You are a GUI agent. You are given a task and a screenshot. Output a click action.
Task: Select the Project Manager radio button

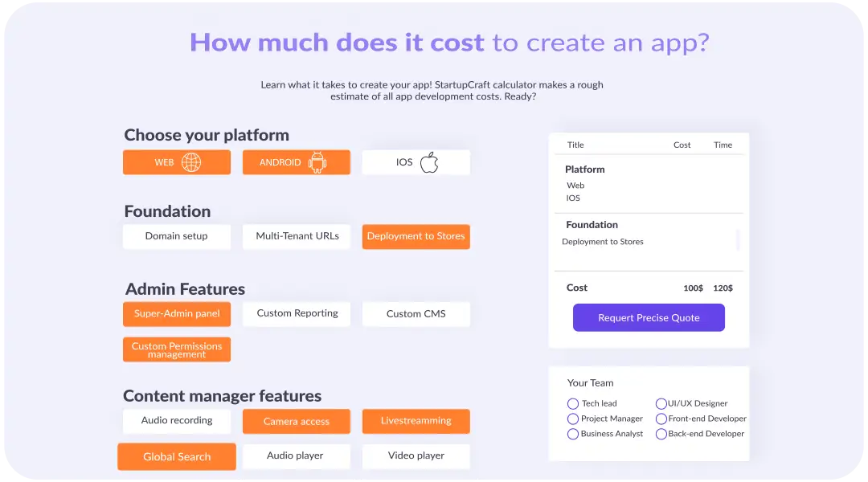tap(573, 419)
